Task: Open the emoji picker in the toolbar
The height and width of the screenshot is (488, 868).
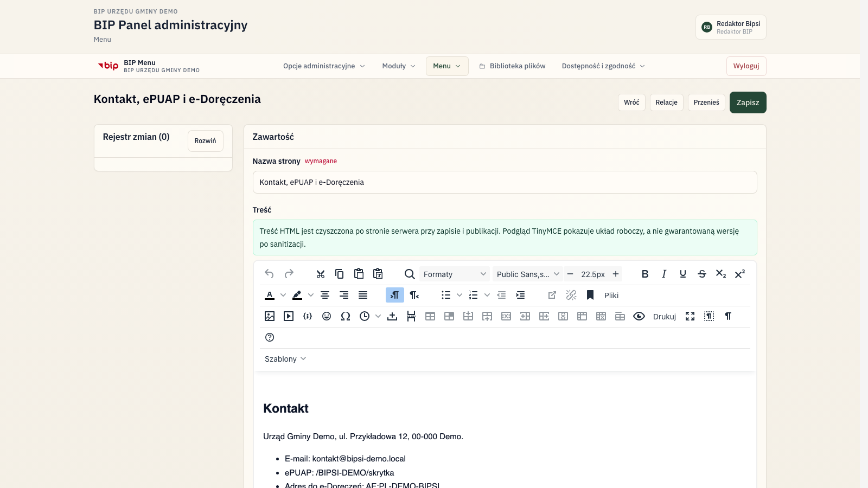Action: pyautogui.click(x=327, y=316)
